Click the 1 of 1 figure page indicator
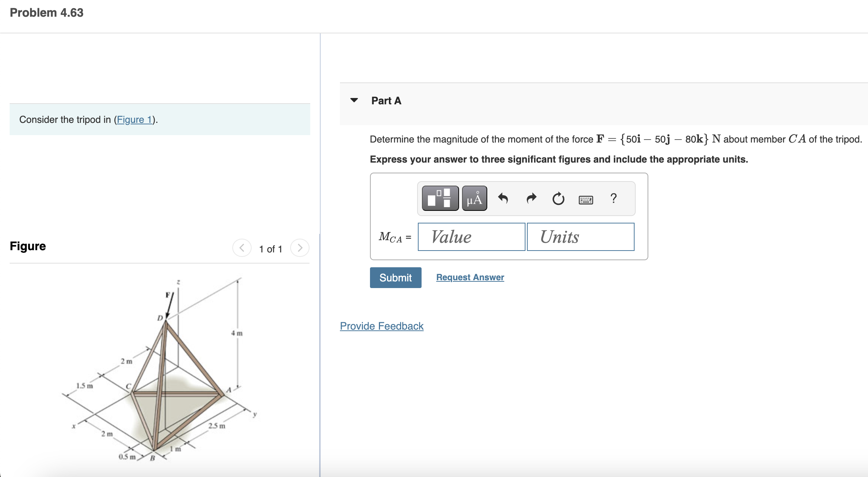 click(x=271, y=249)
